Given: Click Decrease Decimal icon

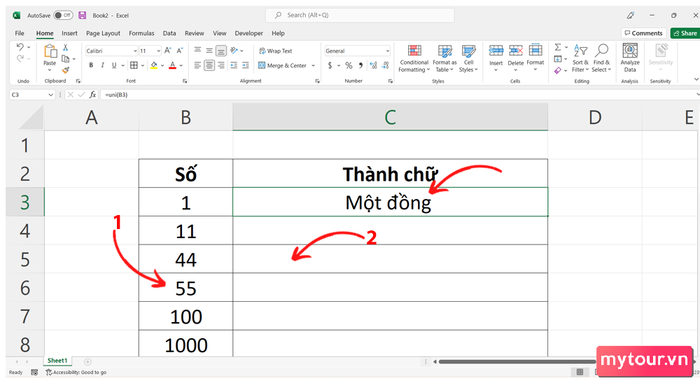Looking at the screenshot, I should (x=385, y=66).
